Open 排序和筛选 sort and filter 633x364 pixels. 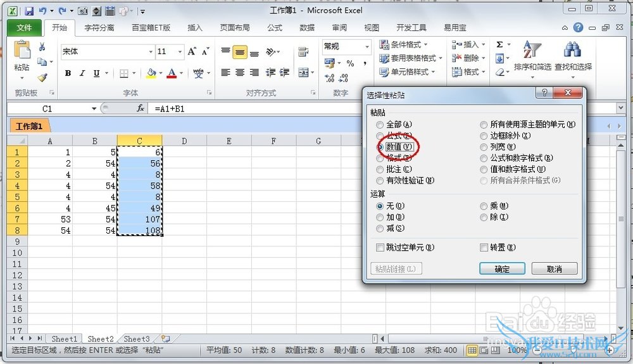coord(532,59)
